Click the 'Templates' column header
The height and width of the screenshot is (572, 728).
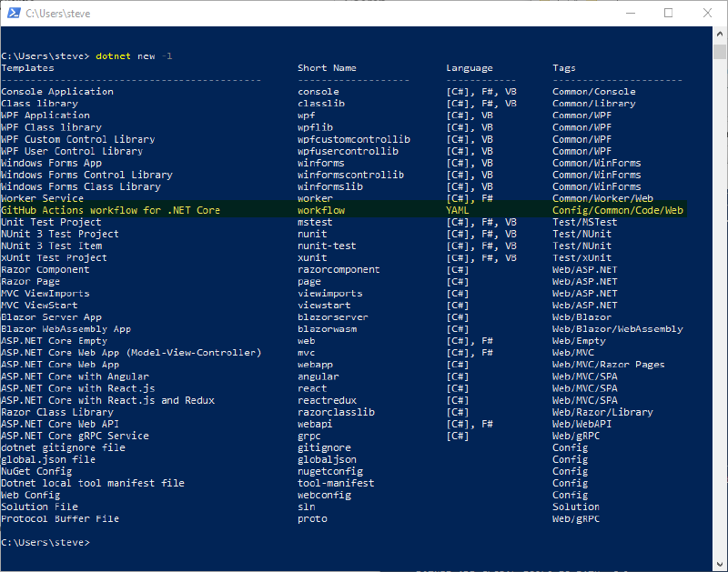pos(27,68)
